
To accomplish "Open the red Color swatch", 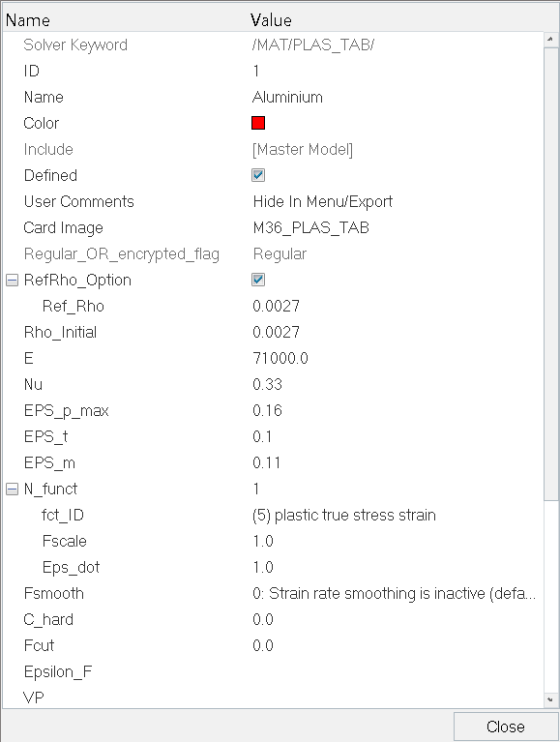I will click(258, 123).
